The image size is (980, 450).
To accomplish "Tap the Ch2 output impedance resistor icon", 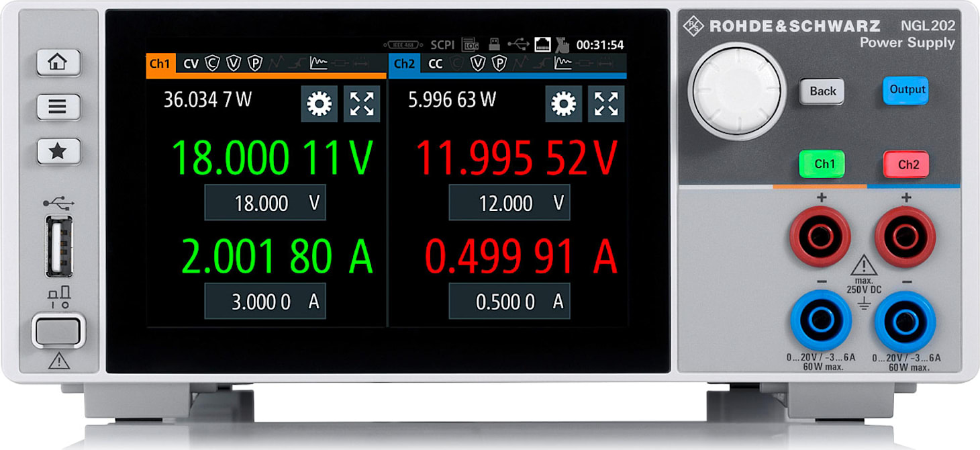I will pos(584,64).
